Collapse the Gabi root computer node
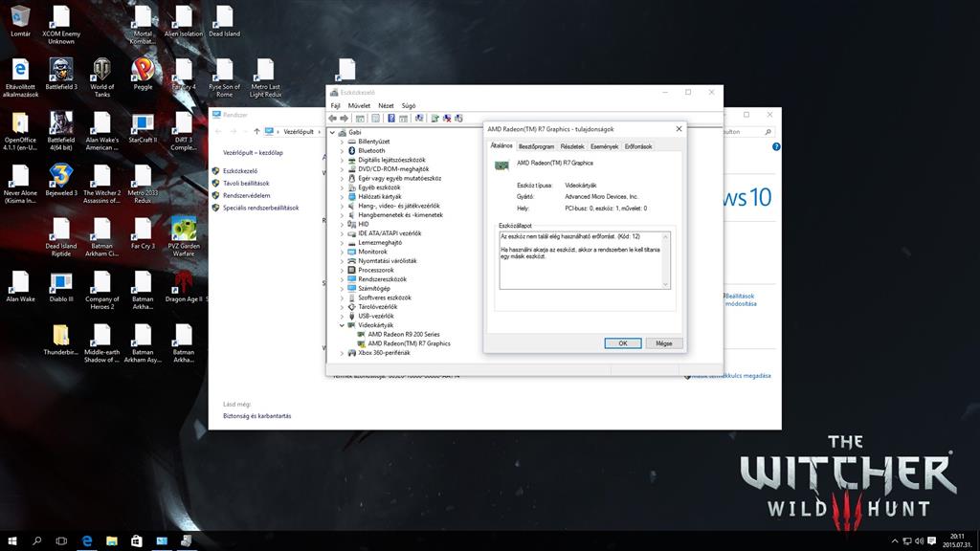The width and height of the screenshot is (980, 551). point(332,132)
